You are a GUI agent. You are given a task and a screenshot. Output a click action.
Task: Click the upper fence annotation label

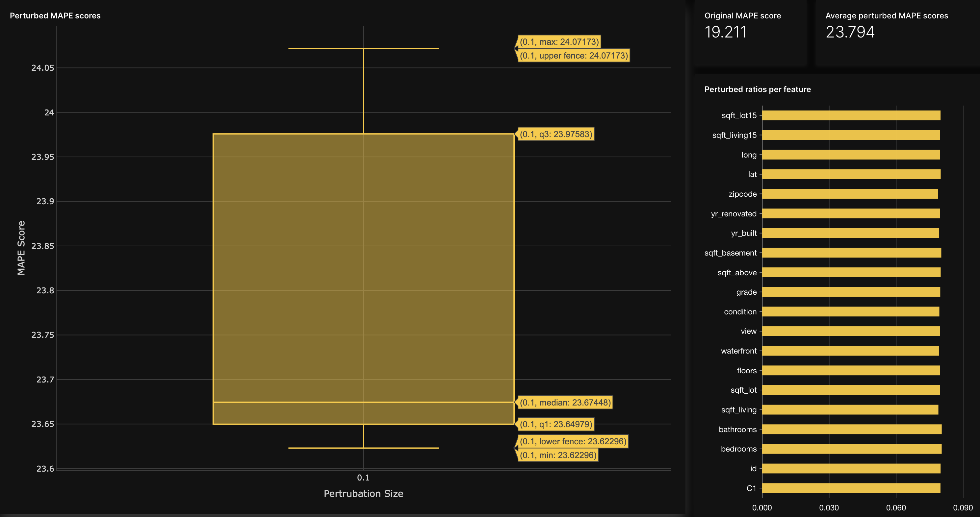click(x=574, y=56)
